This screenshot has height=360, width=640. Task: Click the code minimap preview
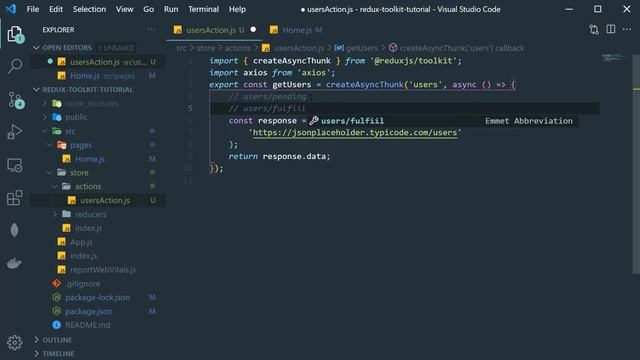(612, 58)
